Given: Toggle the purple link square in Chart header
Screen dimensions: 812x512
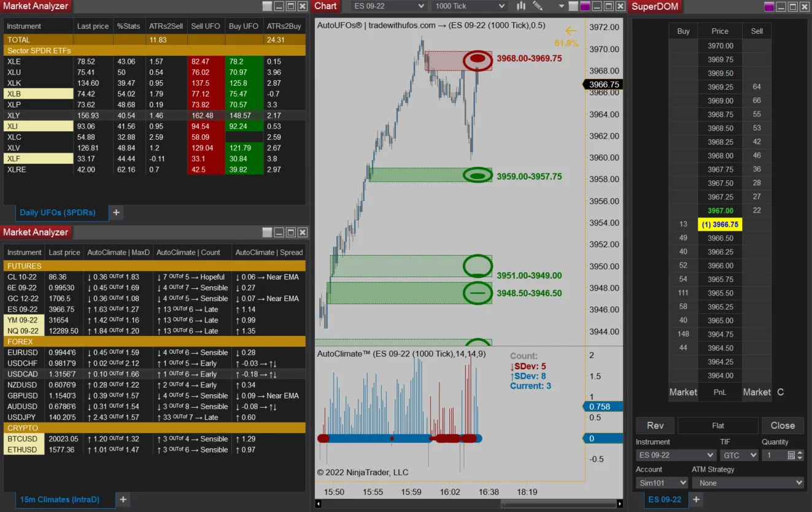Looking at the screenshot, I should (584, 6).
